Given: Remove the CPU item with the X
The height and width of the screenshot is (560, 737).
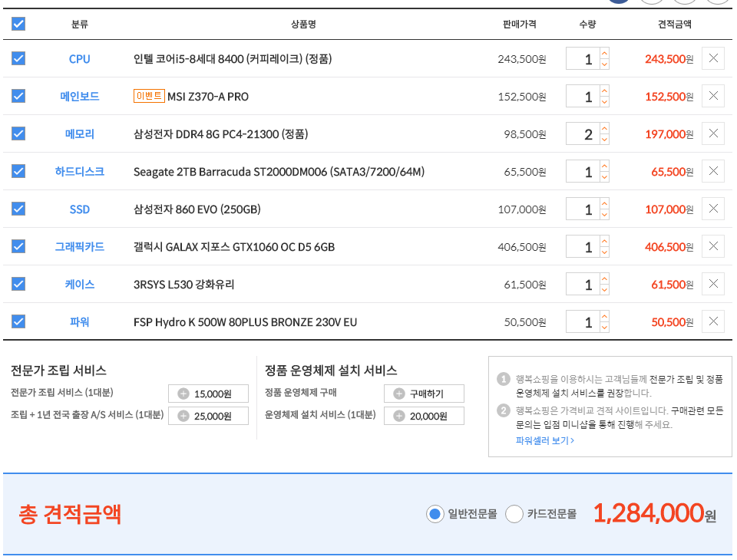Looking at the screenshot, I should point(713,58).
